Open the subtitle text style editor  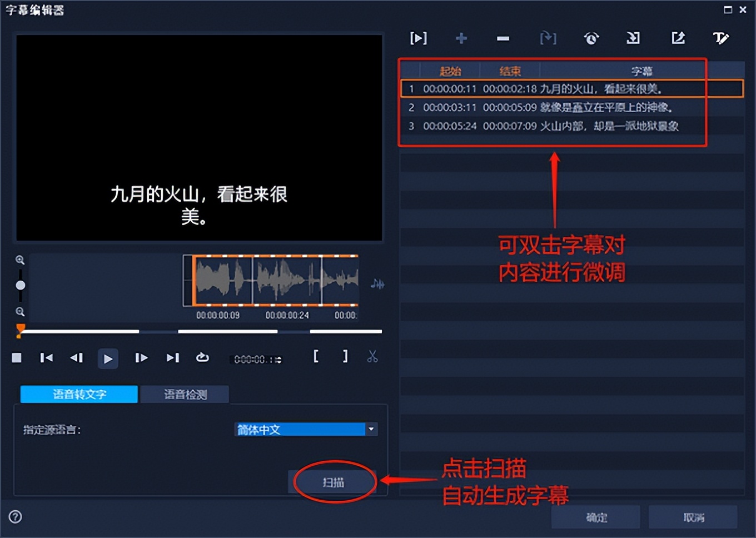(721, 38)
